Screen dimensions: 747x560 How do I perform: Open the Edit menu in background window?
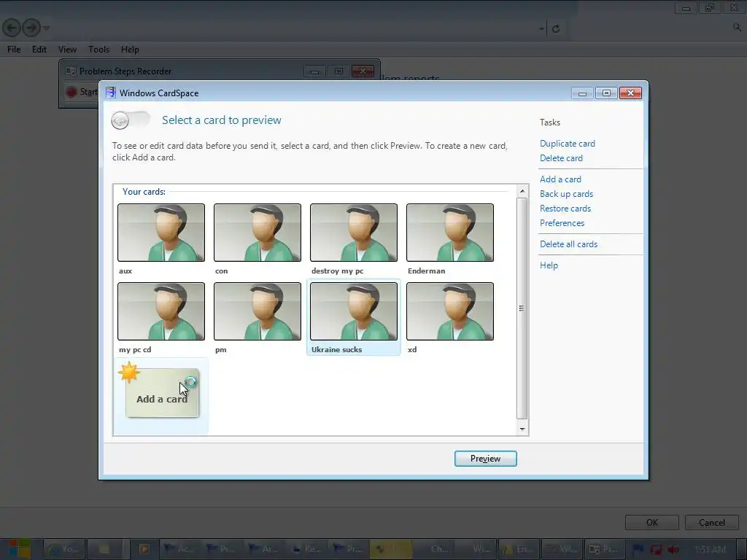(39, 50)
